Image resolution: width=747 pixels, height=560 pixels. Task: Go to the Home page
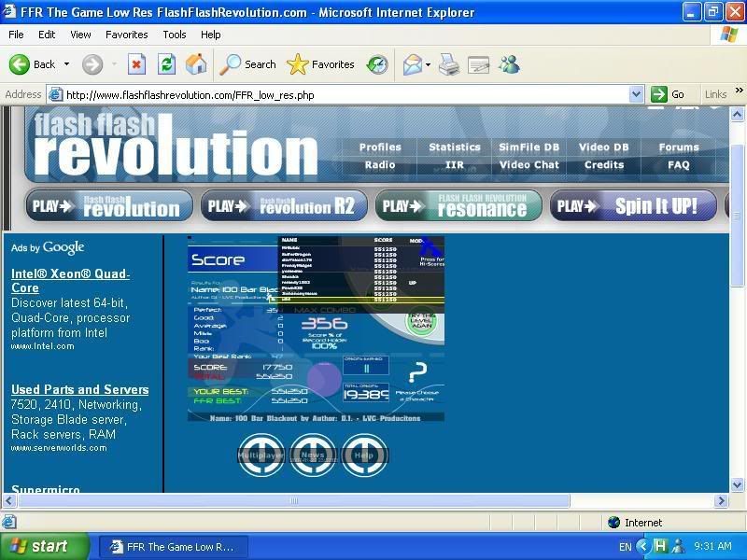click(x=196, y=64)
